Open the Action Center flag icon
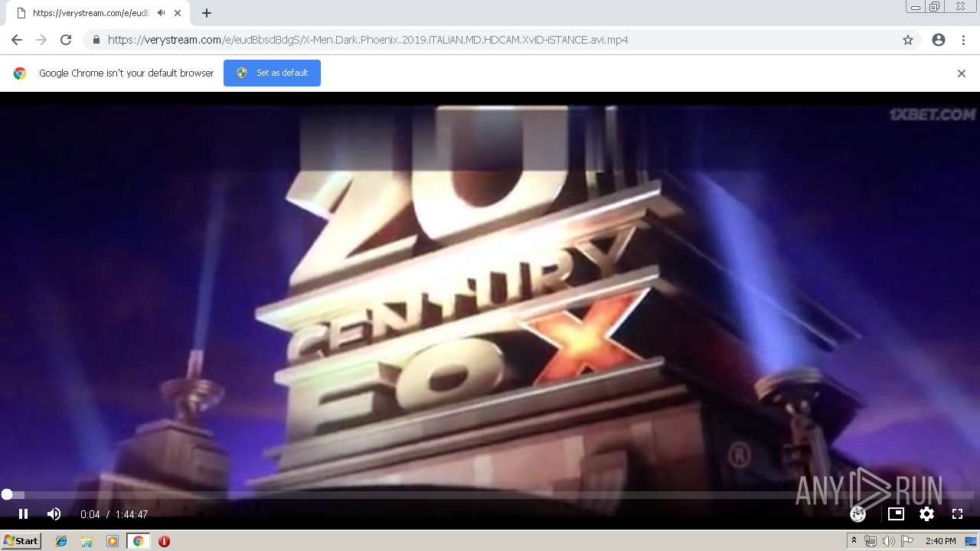 pos(907,541)
